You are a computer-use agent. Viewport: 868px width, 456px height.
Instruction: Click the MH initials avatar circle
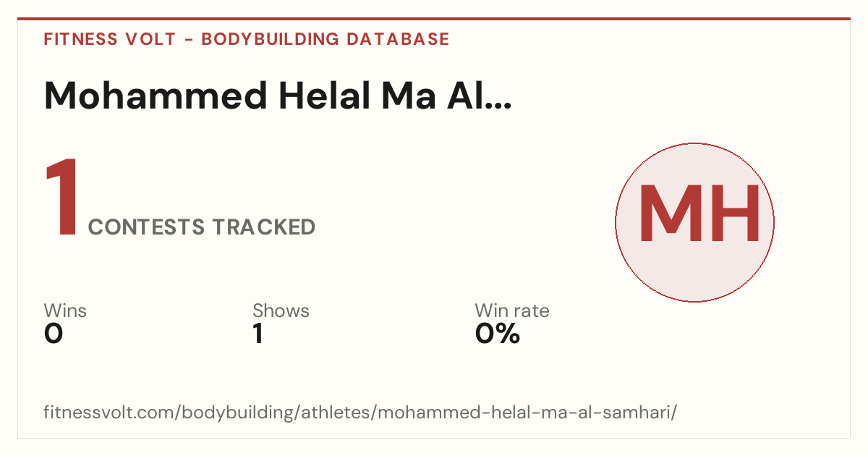pos(694,222)
